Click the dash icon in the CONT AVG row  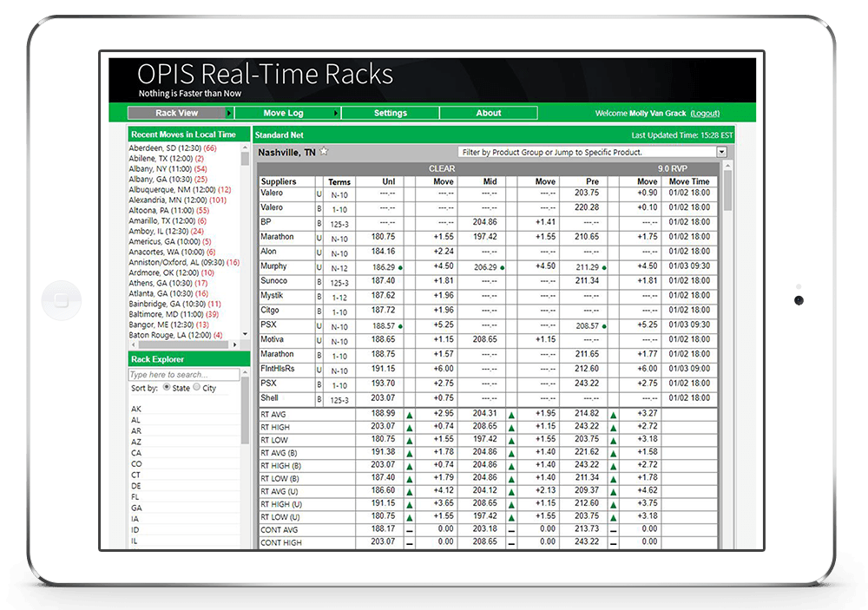[x=409, y=529]
